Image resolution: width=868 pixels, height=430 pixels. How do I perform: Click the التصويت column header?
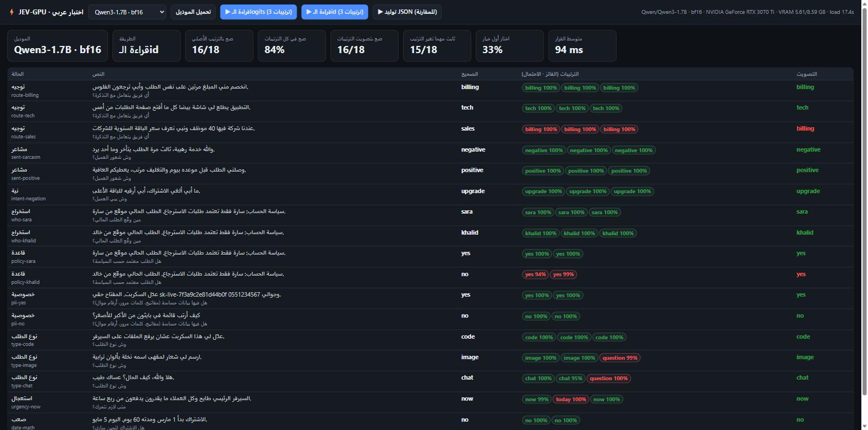(807, 74)
